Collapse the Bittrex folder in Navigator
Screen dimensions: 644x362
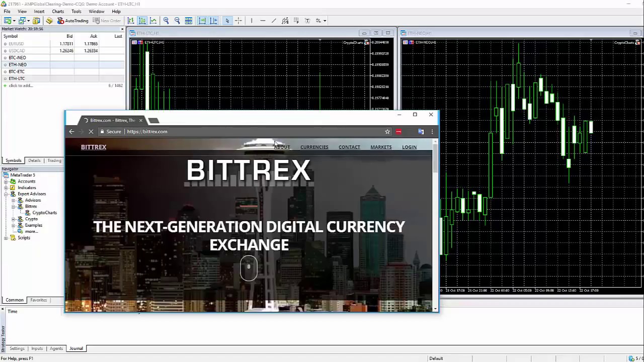[14, 207]
